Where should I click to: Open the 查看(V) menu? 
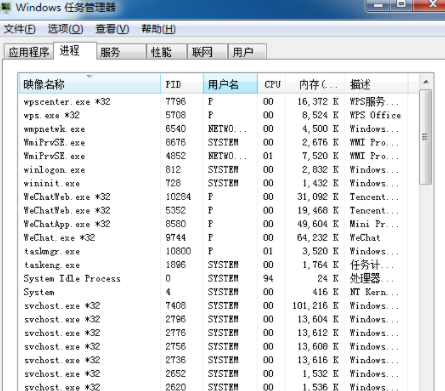(112, 29)
